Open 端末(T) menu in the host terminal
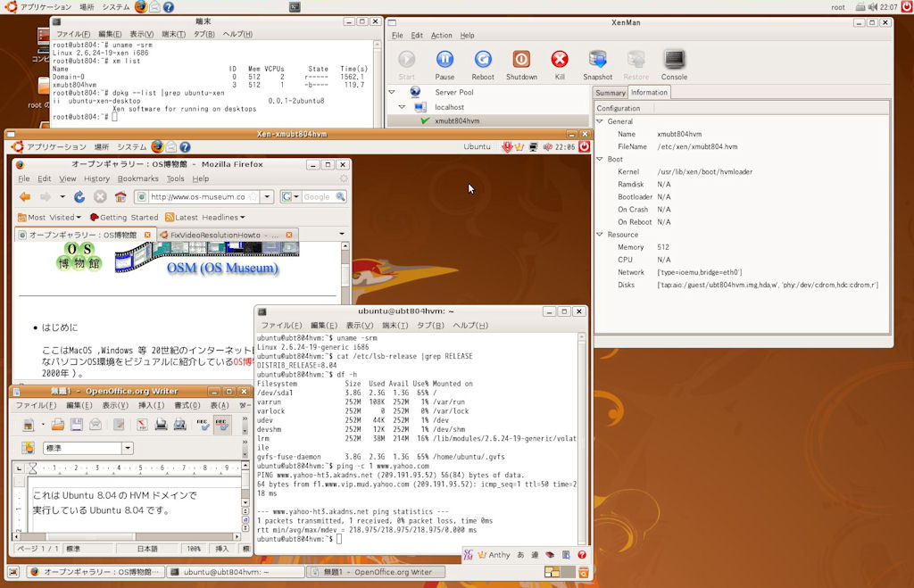 (x=173, y=35)
